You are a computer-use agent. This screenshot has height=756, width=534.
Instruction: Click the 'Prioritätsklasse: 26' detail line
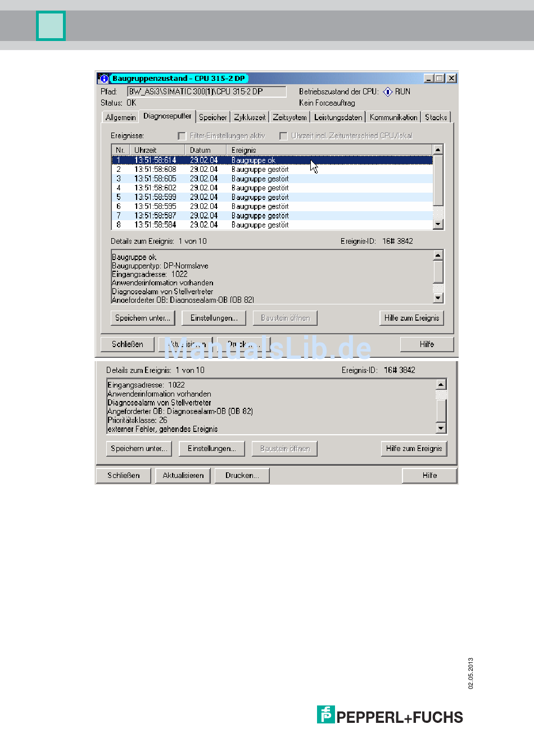(137, 420)
